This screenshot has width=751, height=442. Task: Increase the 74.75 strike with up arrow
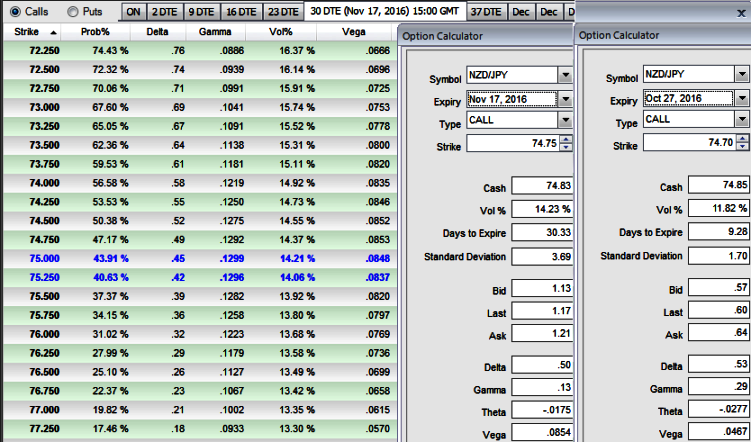(566, 139)
